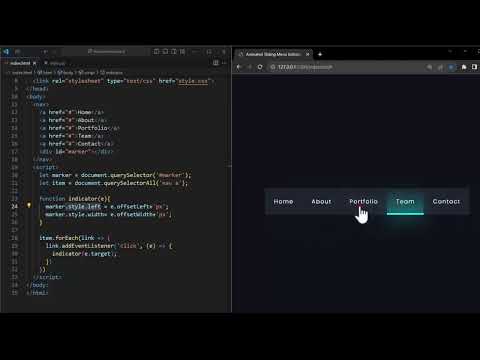Select index.html in the breadcrumb
The width and height of the screenshot is (480, 360).
22,72
